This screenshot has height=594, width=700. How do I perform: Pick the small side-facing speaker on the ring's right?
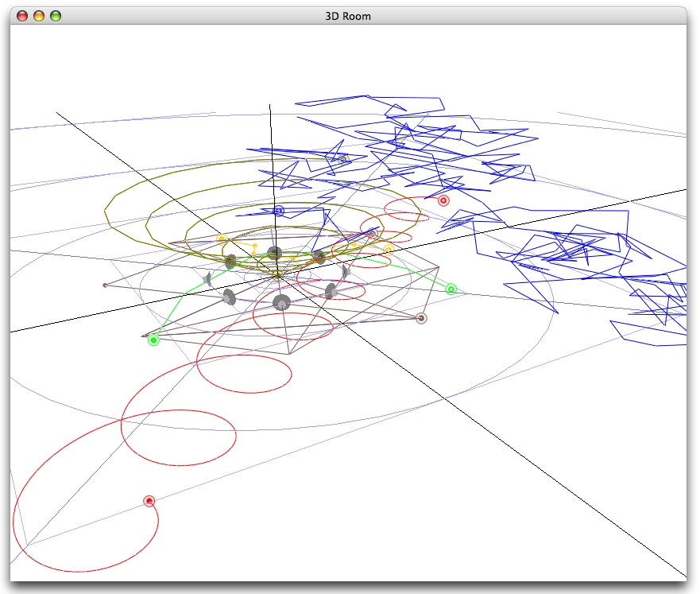coord(346,271)
